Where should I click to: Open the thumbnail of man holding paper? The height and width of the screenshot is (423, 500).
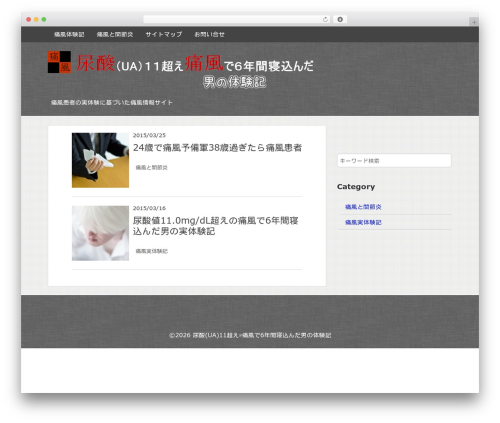(100, 160)
